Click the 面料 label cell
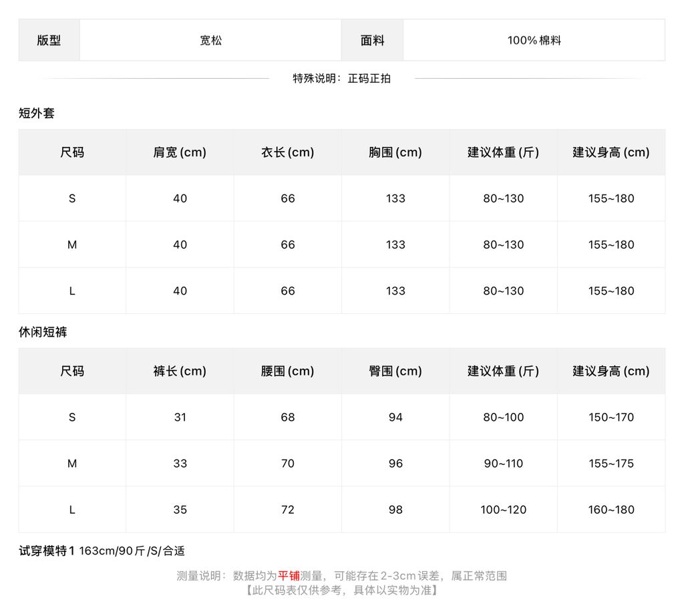The image size is (684, 616). (372, 40)
